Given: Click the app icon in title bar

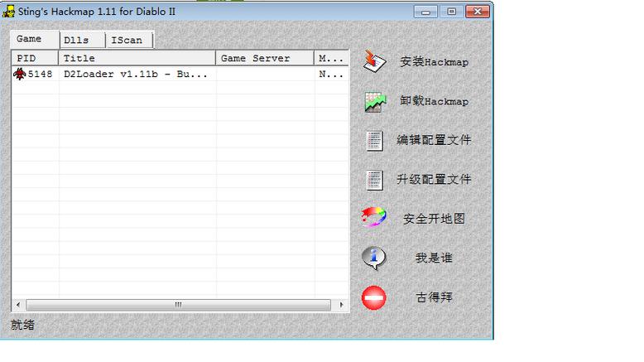Looking at the screenshot, I should click(8, 12).
